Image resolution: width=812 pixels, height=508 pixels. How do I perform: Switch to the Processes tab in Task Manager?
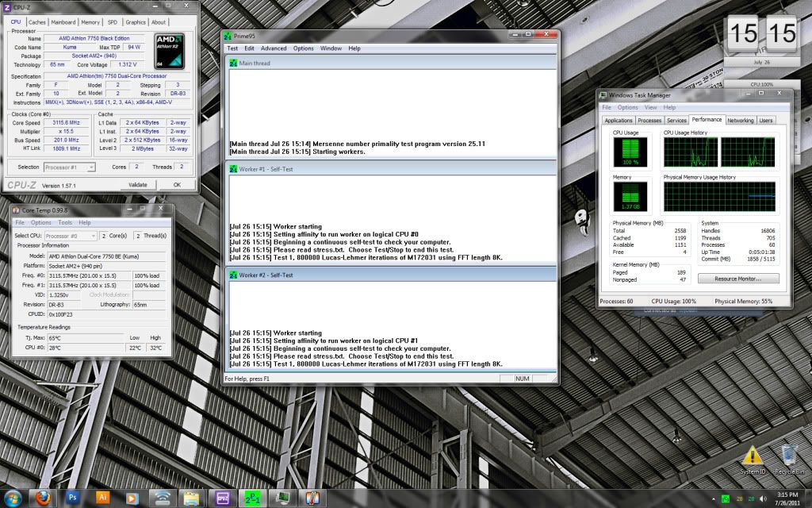click(649, 121)
